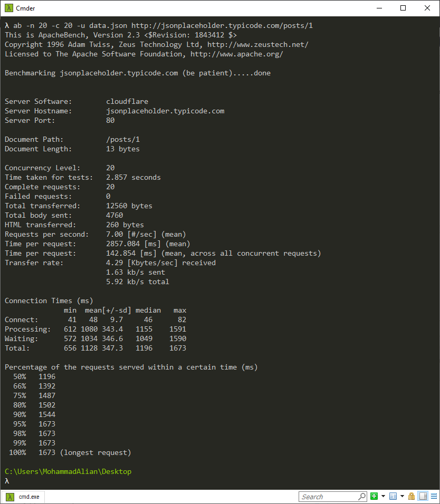
Task: Click the search magnifier icon
Action: [x=362, y=497]
